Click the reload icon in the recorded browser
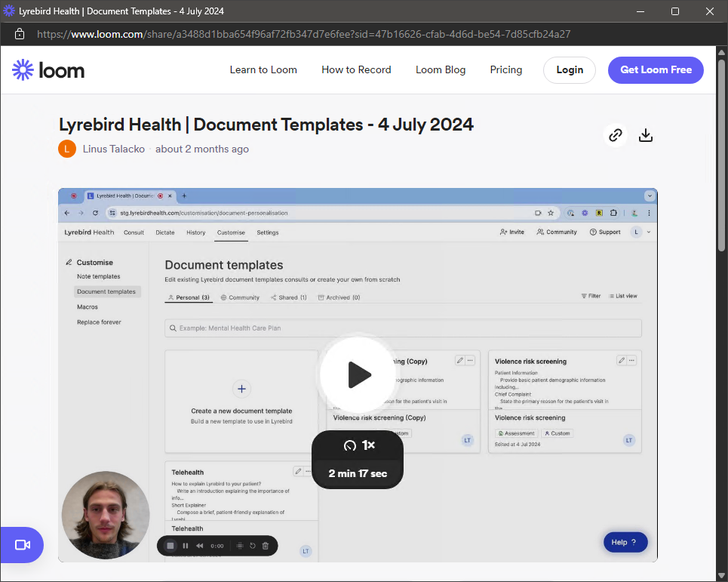This screenshot has width=728, height=582. (95, 213)
